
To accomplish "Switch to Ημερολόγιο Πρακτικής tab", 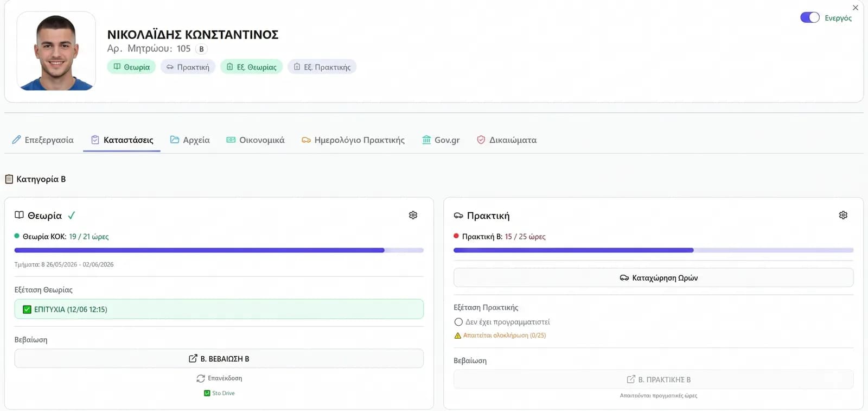I will coord(353,140).
